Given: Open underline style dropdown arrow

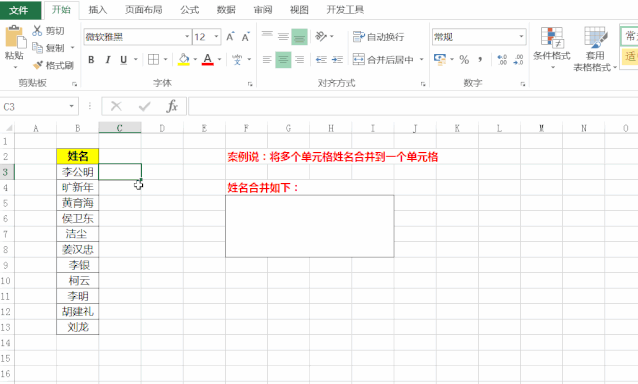Looking at the screenshot, I should click(136, 60).
